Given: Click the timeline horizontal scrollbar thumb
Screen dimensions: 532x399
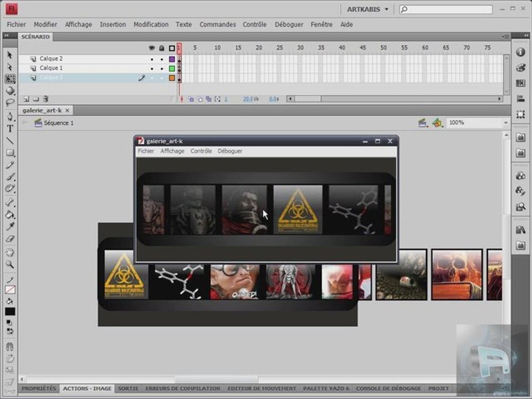Looking at the screenshot, I should [x=308, y=99].
